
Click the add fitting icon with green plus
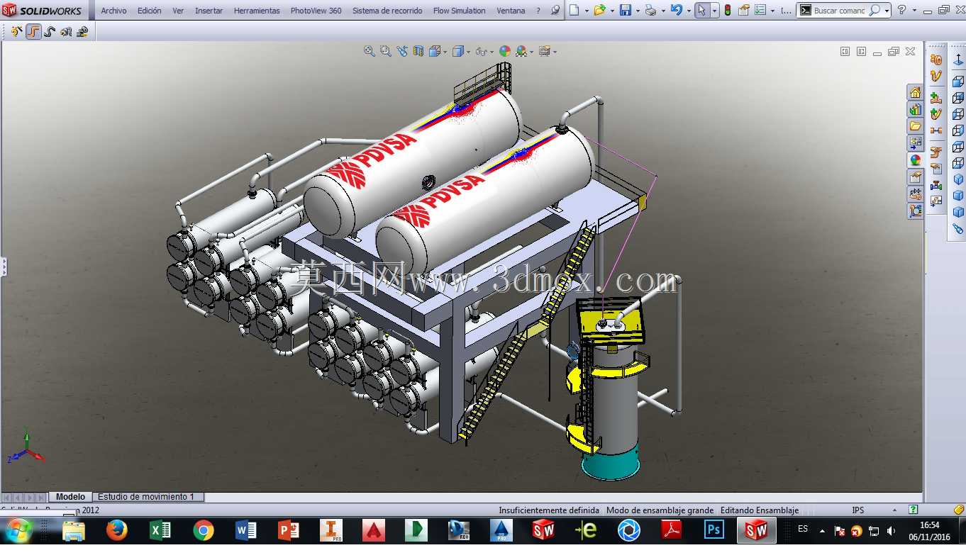point(936,97)
